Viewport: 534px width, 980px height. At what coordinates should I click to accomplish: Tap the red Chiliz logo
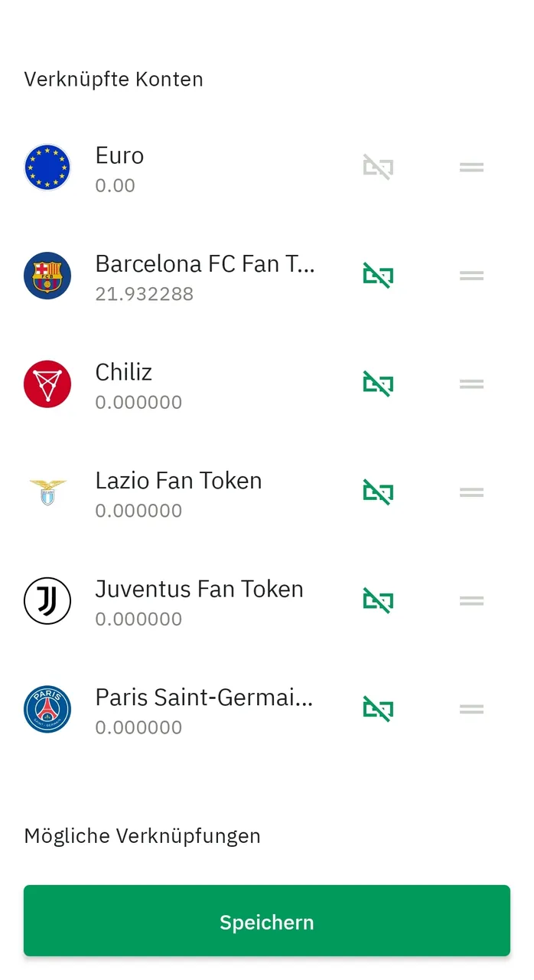(47, 384)
